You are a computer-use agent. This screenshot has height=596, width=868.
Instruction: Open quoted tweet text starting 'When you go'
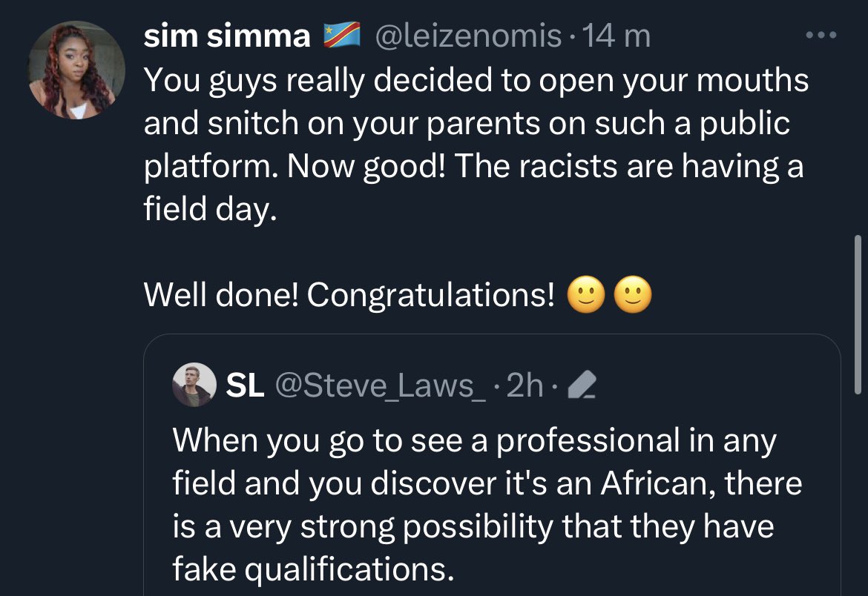tap(474, 442)
